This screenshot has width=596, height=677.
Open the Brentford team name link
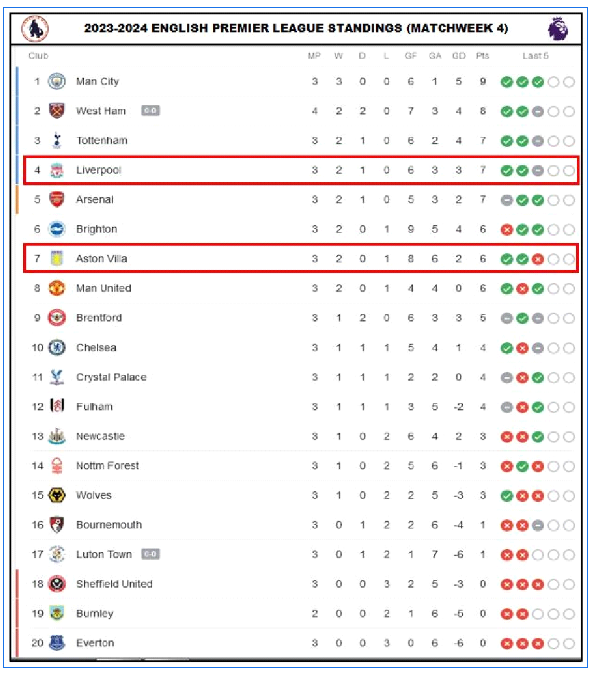tap(99, 318)
